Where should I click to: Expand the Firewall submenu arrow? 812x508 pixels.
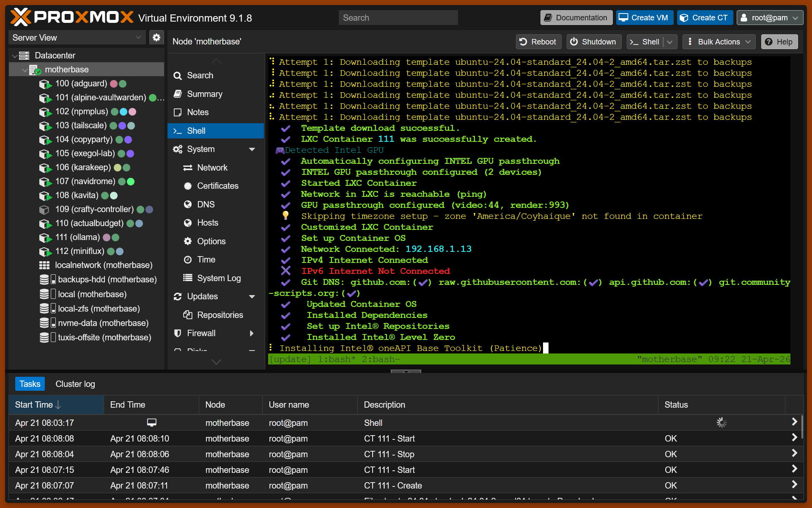click(x=252, y=333)
